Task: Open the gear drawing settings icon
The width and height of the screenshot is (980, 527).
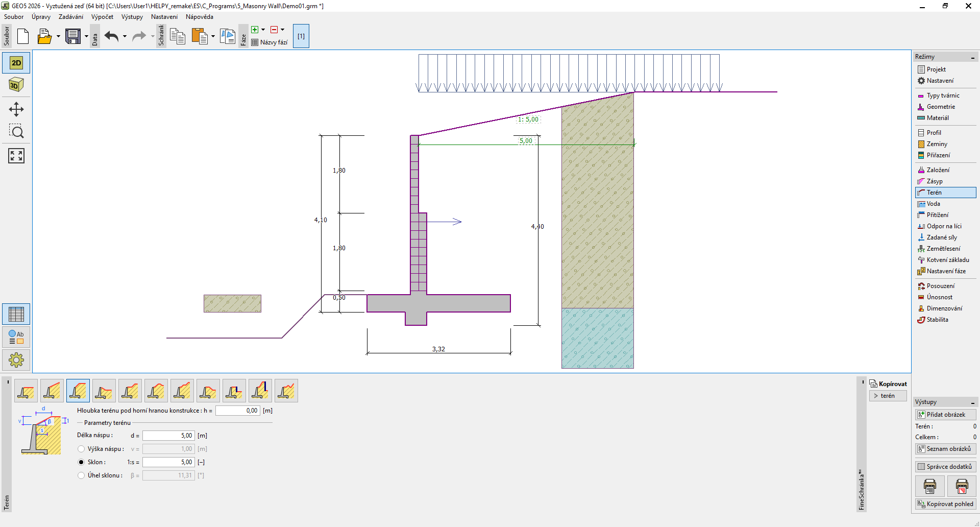Action: tap(16, 360)
